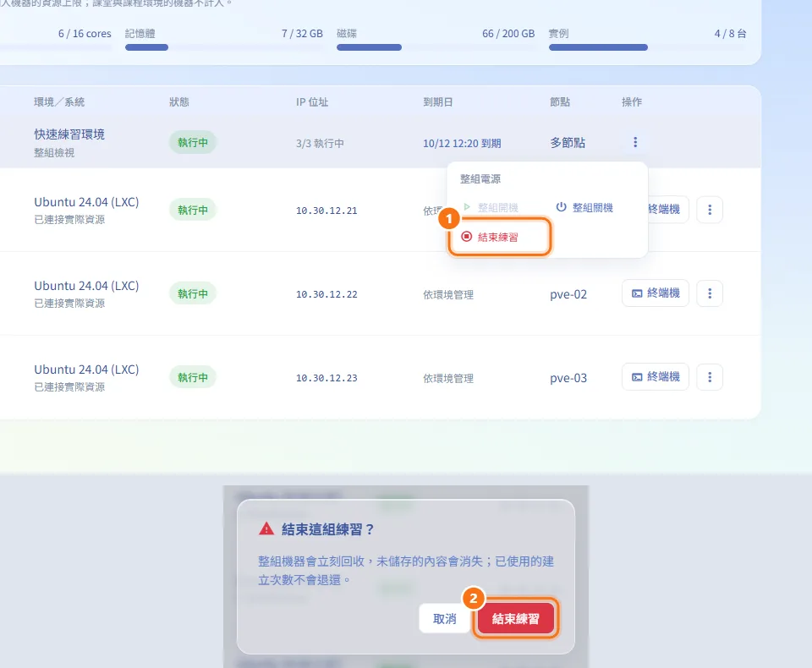The image size is (812, 668).
Task: Open the more menu for 10.30.12.21
Action: pyautogui.click(x=710, y=210)
